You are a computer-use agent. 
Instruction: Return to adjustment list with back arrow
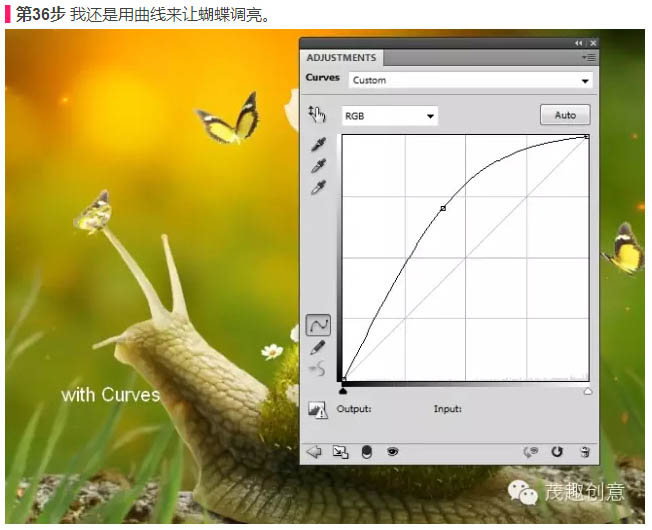click(313, 452)
